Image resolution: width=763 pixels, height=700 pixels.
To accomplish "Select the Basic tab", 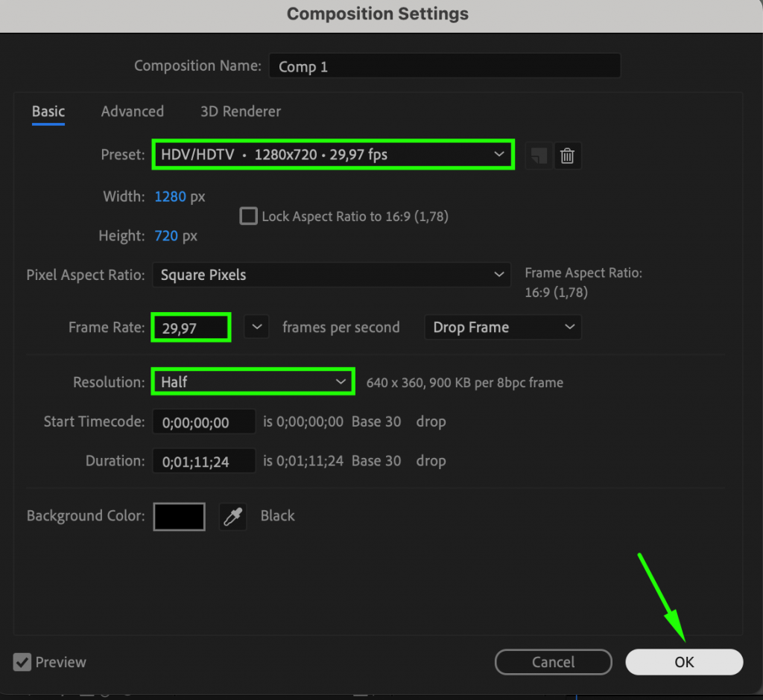I will pos(48,111).
